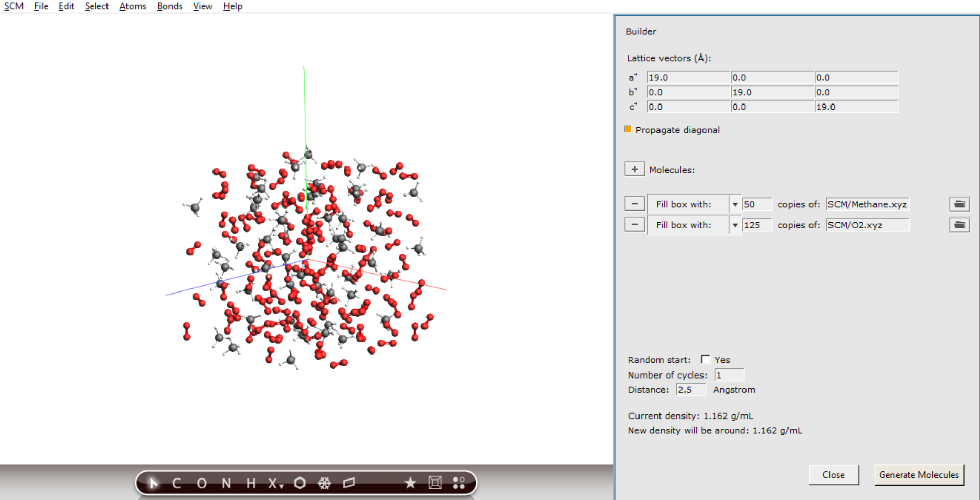Click the SCM/O2.xyz file path field
980x500 pixels.
point(867,225)
